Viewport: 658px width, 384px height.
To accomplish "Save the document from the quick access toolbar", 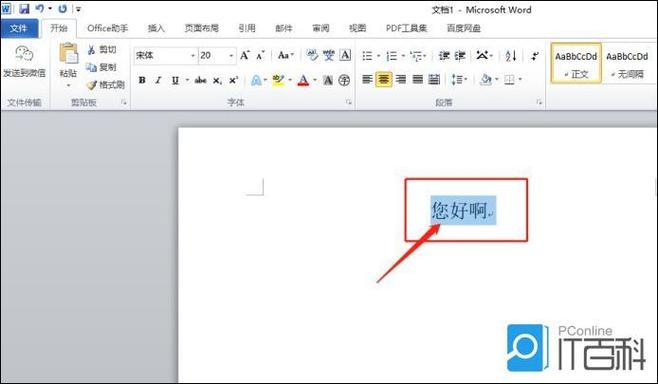I will coord(24,8).
